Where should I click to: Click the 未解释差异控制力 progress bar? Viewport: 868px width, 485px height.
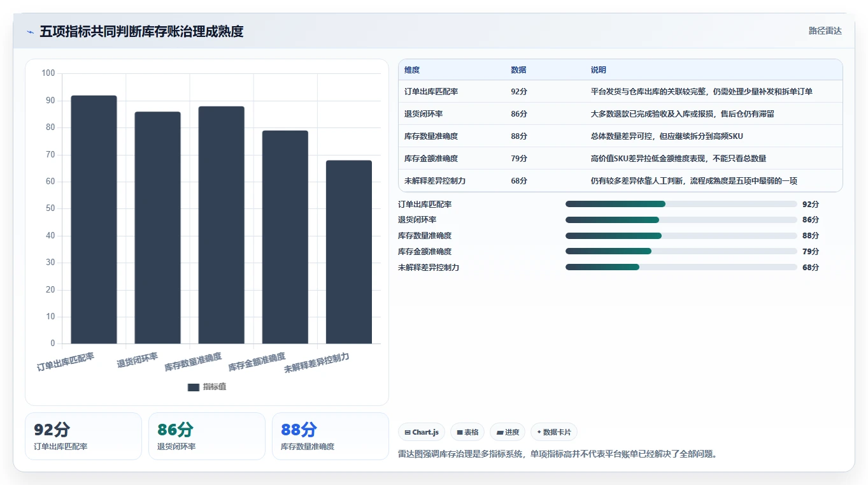click(x=681, y=267)
